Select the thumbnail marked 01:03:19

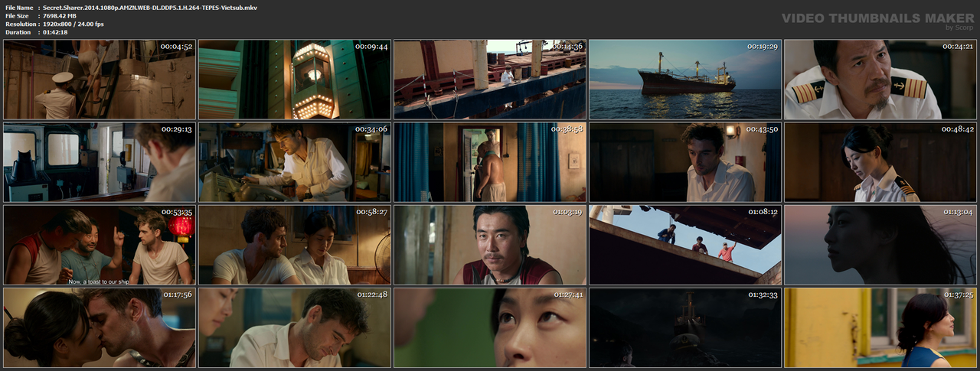490,245
